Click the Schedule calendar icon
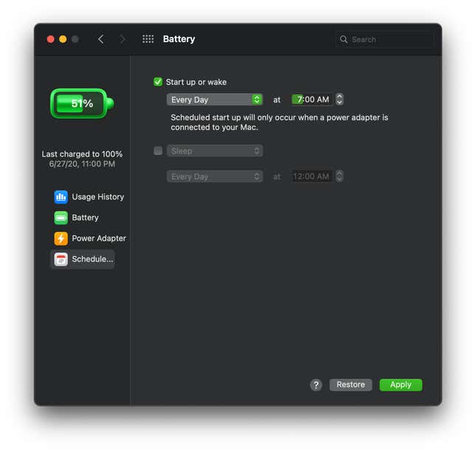The image size is (476, 451). point(61,259)
